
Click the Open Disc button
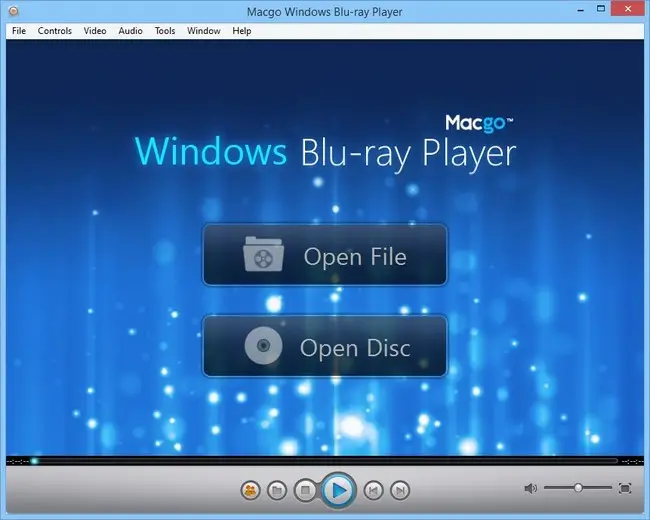point(325,346)
